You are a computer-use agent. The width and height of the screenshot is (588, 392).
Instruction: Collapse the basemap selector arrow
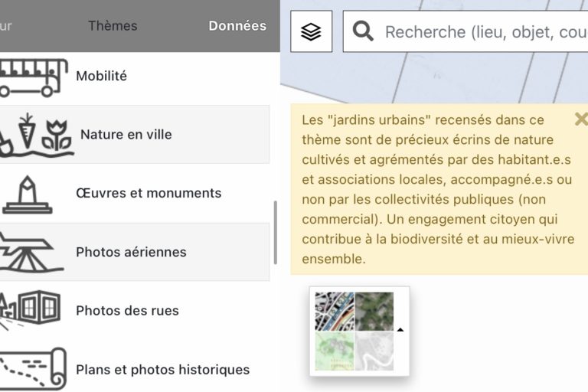click(x=400, y=330)
